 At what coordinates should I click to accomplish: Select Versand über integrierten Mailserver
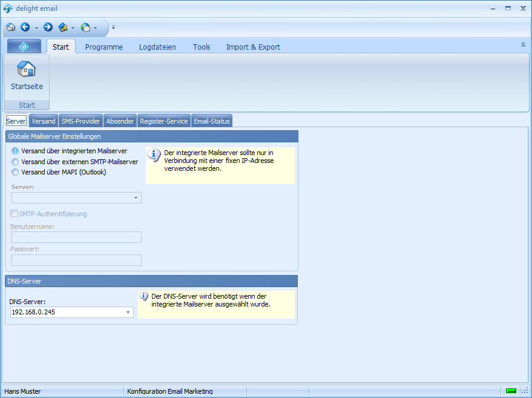click(15, 151)
